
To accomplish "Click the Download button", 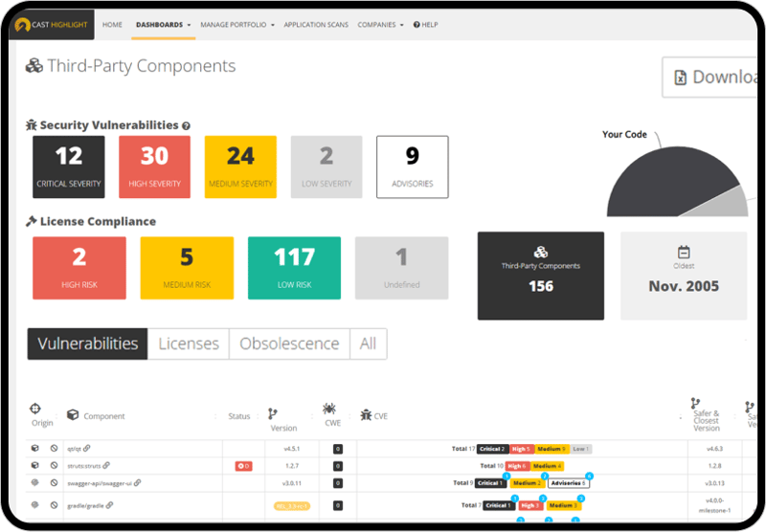I will pyautogui.click(x=713, y=78).
